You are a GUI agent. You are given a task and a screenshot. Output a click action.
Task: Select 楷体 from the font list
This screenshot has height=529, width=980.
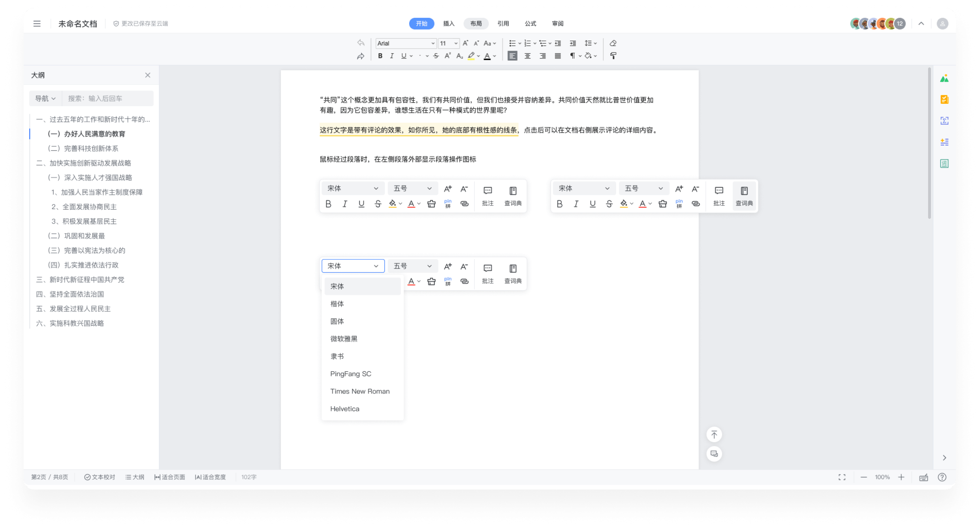click(363, 304)
